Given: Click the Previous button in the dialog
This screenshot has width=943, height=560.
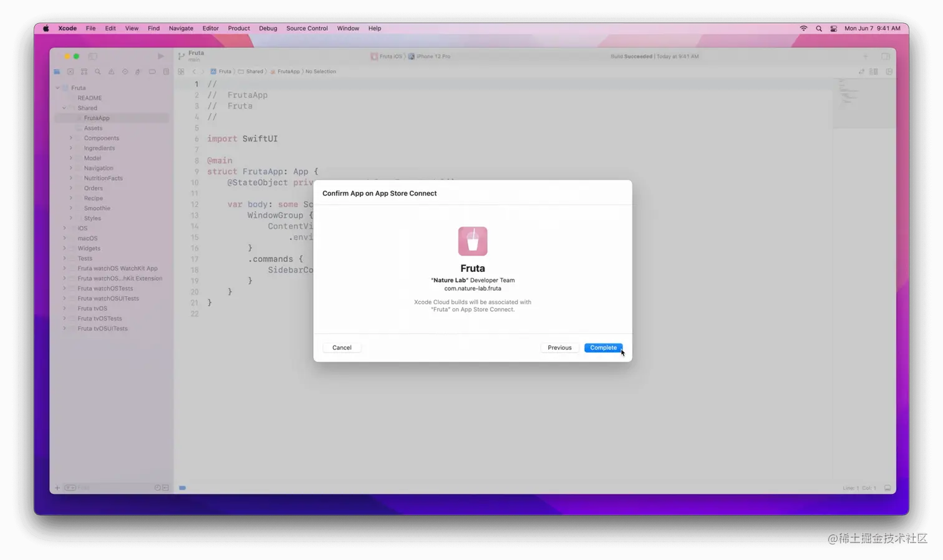Looking at the screenshot, I should click(x=559, y=347).
